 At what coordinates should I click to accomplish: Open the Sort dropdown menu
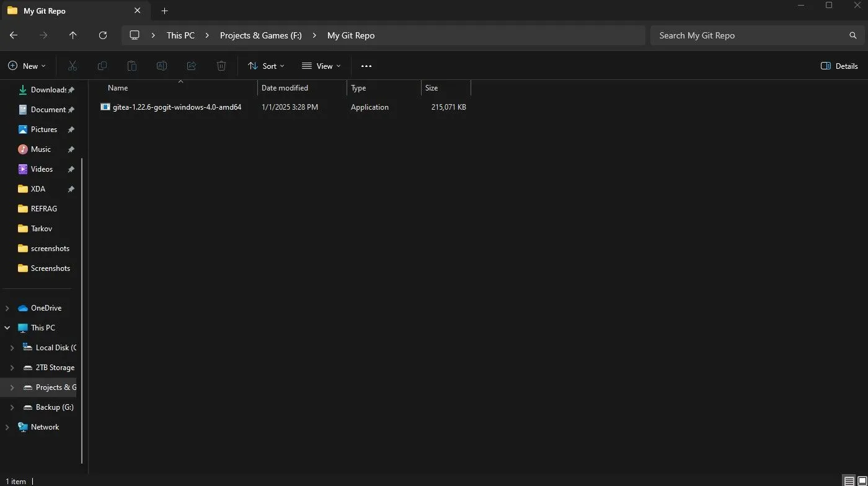tap(266, 66)
